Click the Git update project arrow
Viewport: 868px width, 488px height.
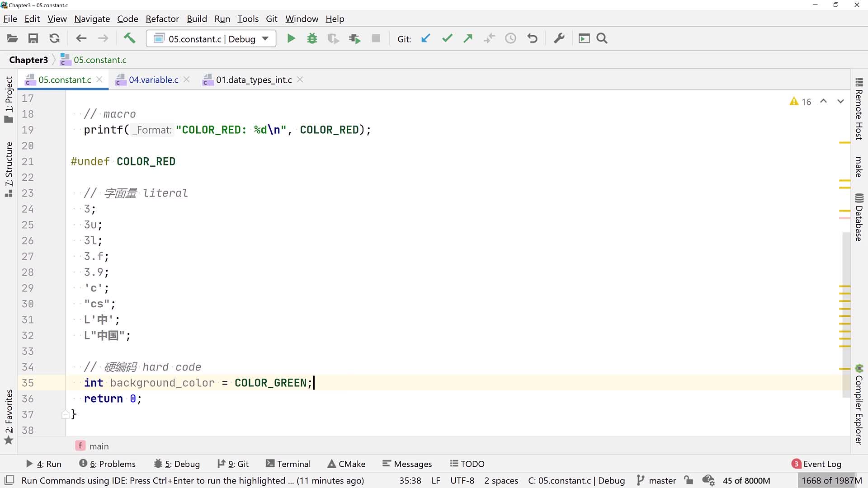coord(425,38)
